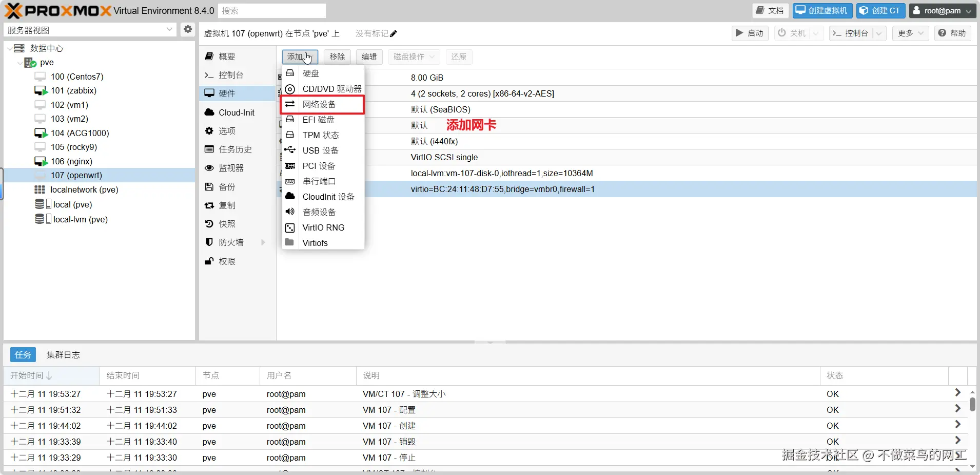Collapse the pve node expander

pyautogui.click(x=20, y=63)
